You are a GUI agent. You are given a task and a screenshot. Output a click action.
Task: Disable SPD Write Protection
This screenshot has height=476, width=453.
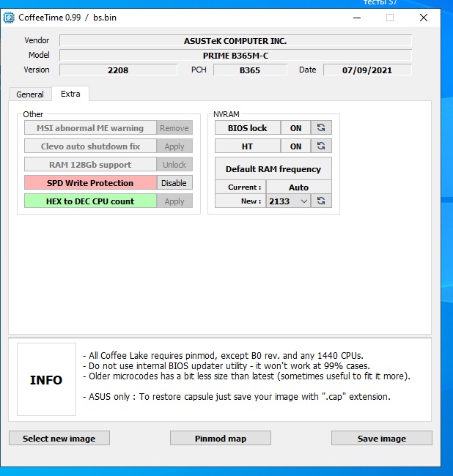[x=174, y=183]
